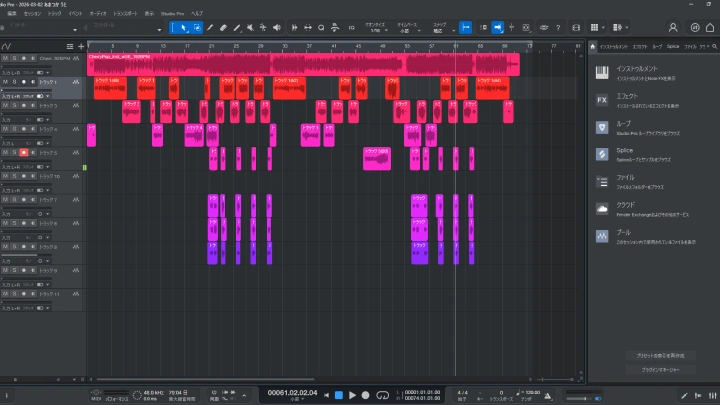This screenshot has width=720, height=405.
Task: Open the parameter selector dropdown arrow
Action: click(x=75, y=30)
